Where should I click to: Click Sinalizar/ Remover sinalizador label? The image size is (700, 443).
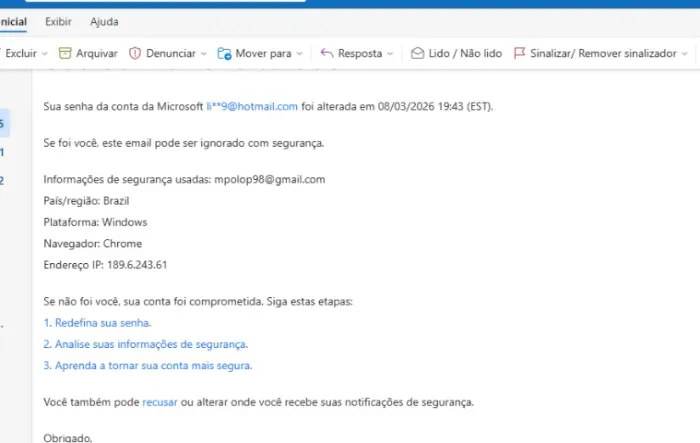[x=603, y=54]
